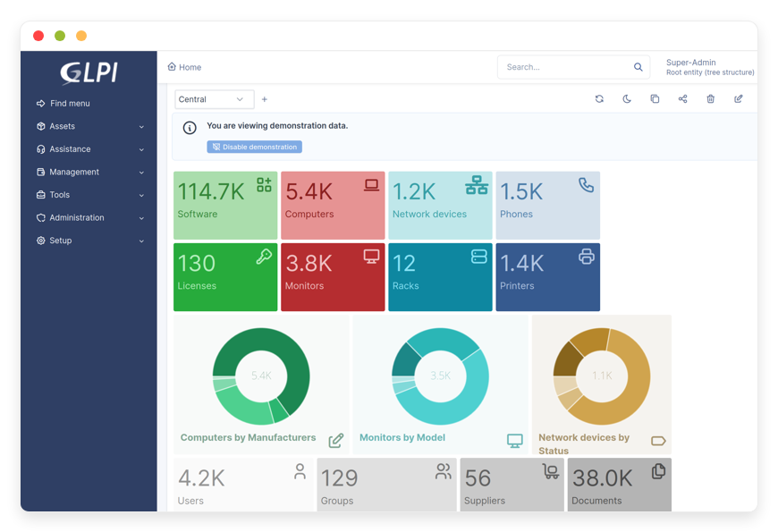Click Monitors by Model screen icon

click(514, 440)
